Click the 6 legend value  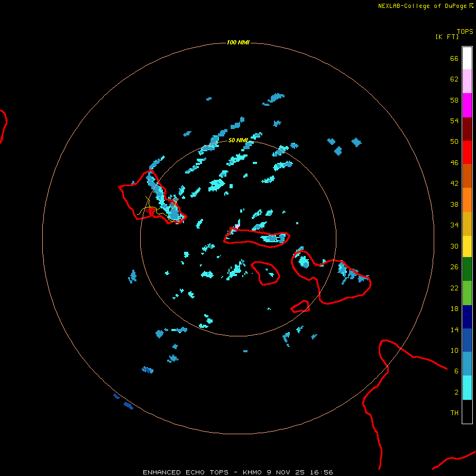(x=456, y=371)
